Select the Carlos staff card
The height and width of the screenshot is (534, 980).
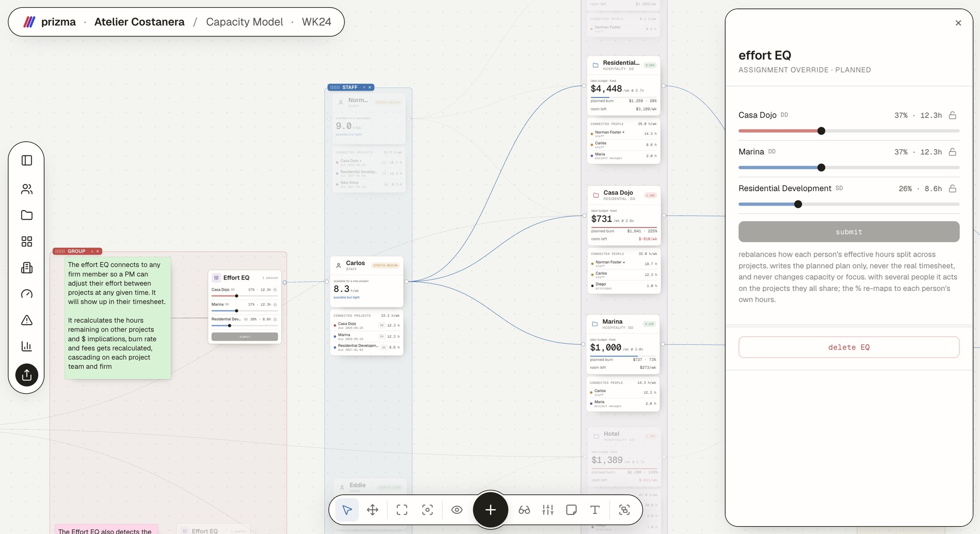(367, 281)
